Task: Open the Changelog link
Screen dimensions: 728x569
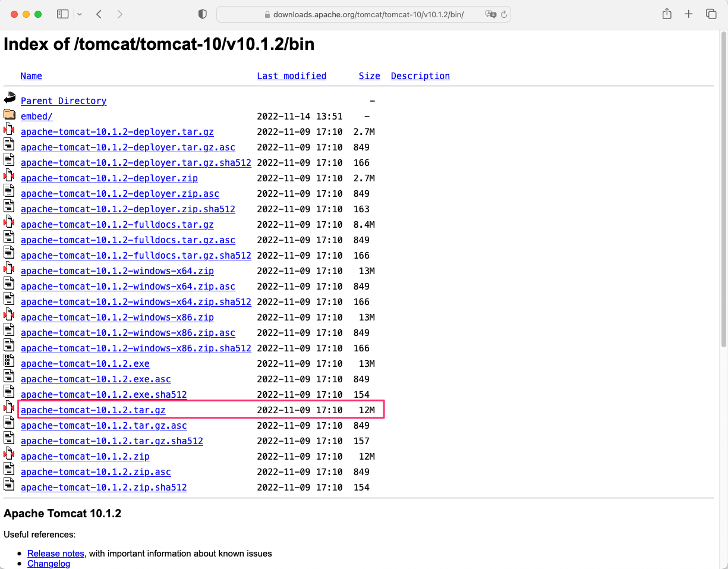Action: (x=49, y=564)
